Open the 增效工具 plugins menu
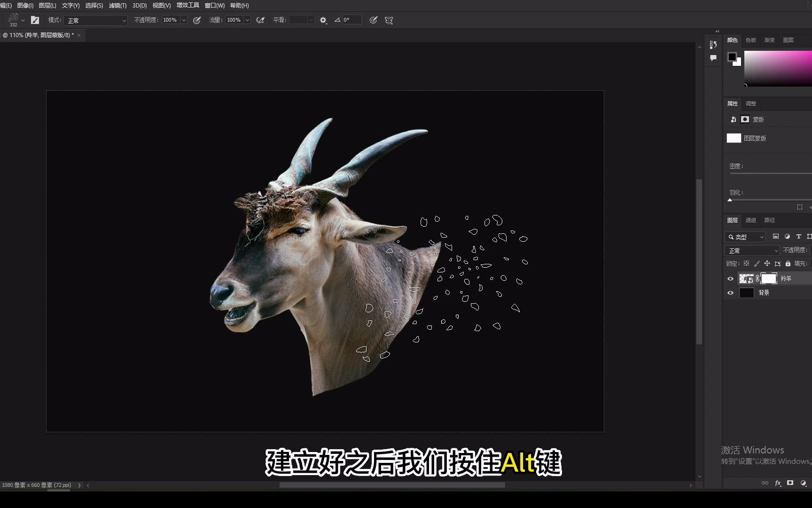The width and height of the screenshot is (812, 508). click(188, 5)
